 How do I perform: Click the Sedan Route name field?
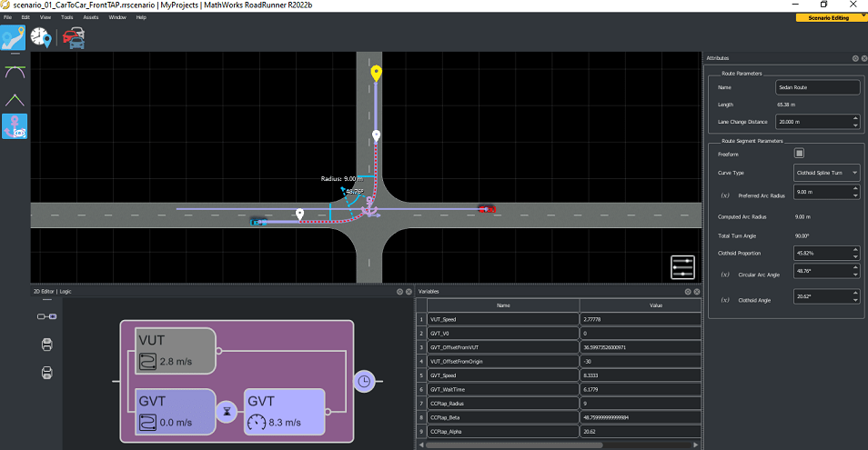click(x=817, y=88)
